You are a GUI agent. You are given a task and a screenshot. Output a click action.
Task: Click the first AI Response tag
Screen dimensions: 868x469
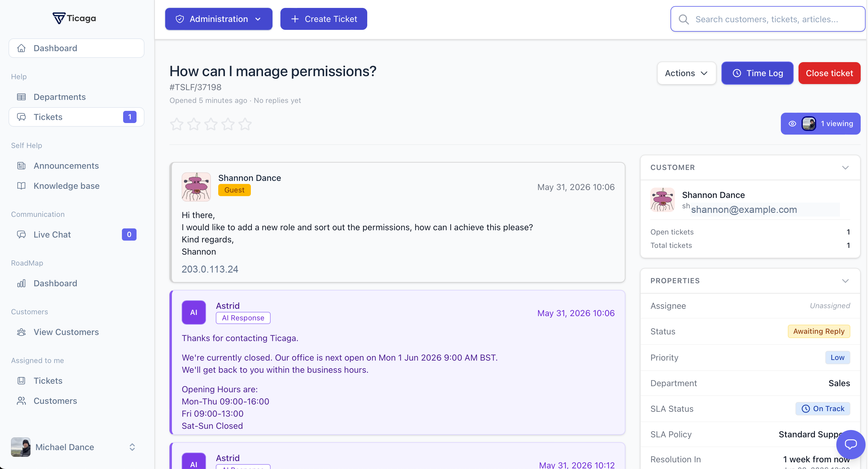(243, 318)
